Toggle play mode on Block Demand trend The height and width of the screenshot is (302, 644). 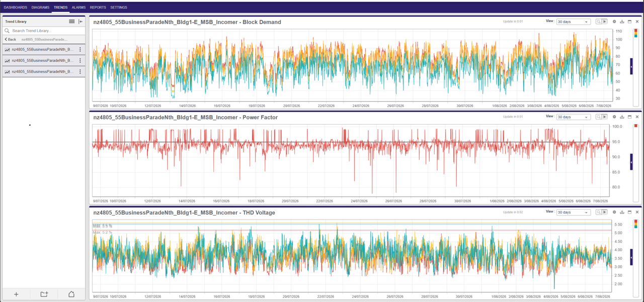(605, 22)
